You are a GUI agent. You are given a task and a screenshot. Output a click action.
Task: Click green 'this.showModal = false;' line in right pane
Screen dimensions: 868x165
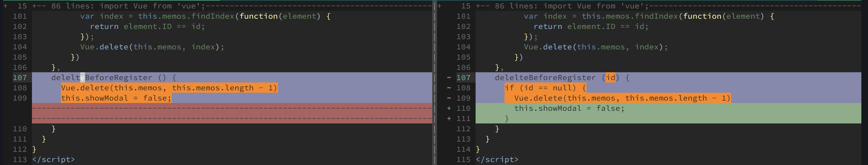point(569,108)
